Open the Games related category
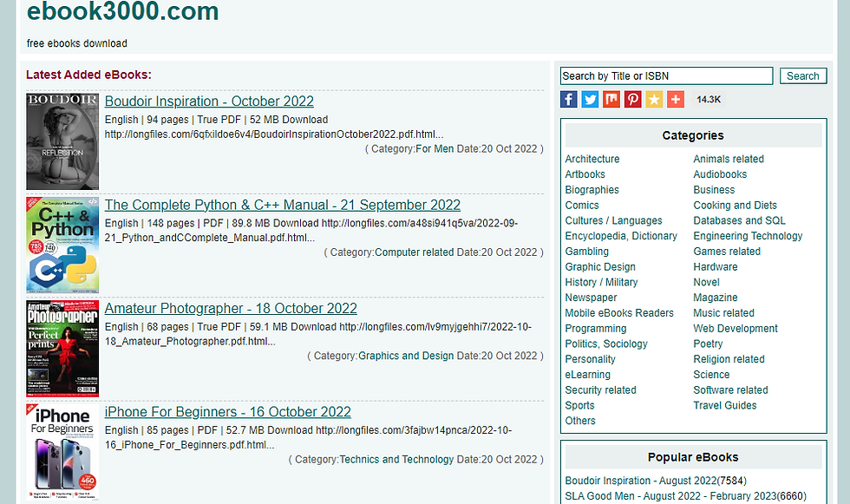This screenshot has height=504, width=850. tap(727, 252)
